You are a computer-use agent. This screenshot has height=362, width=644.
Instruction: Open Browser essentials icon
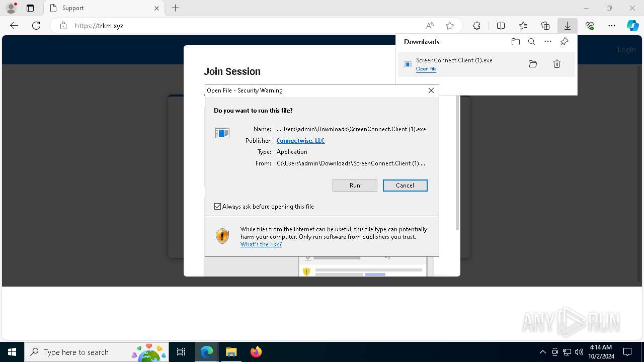tap(590, 26)
